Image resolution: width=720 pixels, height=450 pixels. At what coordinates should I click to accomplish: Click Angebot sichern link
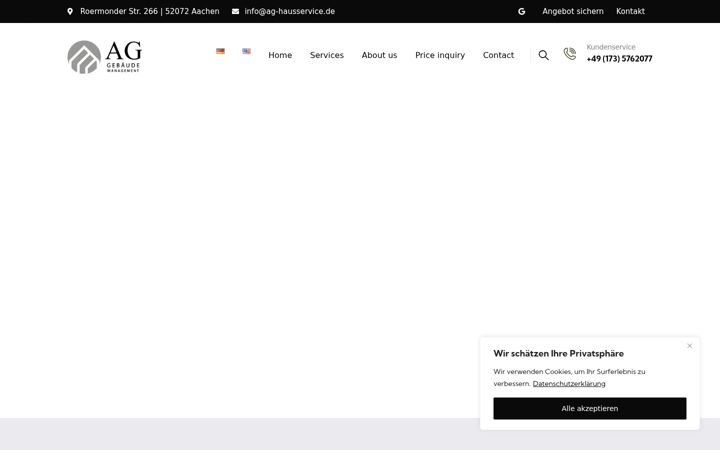coord(573,11)
